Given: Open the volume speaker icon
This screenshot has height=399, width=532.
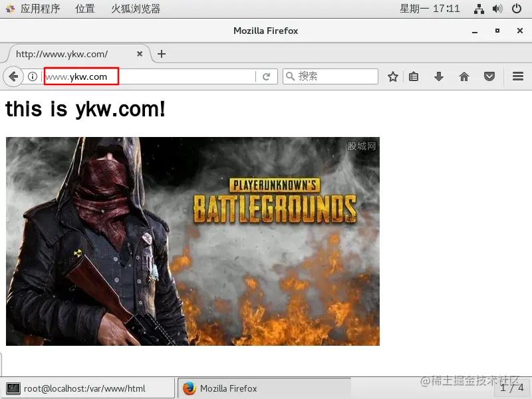Looking at the screenshot, I should 497,9.
